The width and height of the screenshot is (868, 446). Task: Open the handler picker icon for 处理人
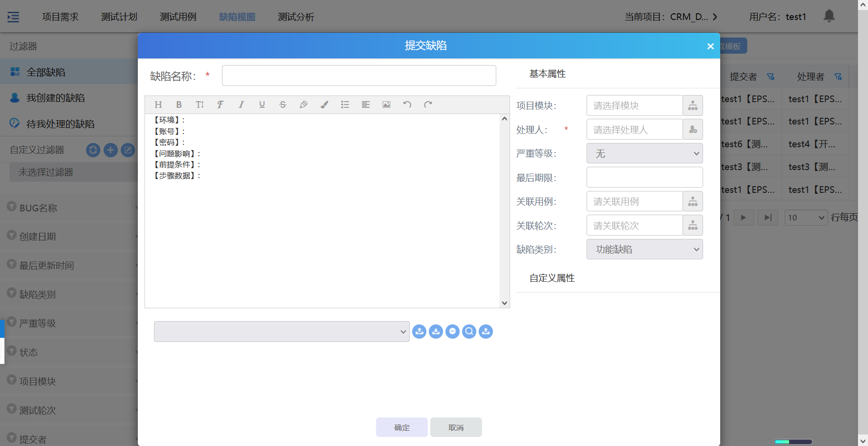tap(693, 130)
